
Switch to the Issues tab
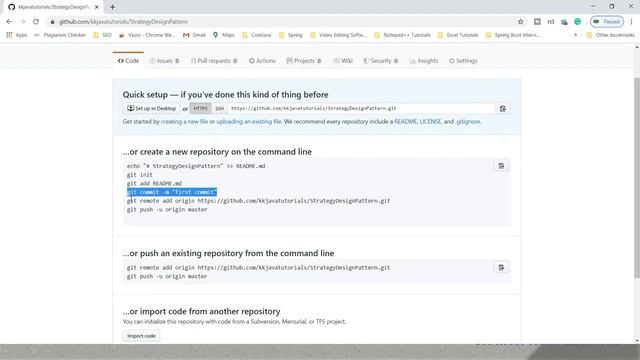click(x=164, y=61)
